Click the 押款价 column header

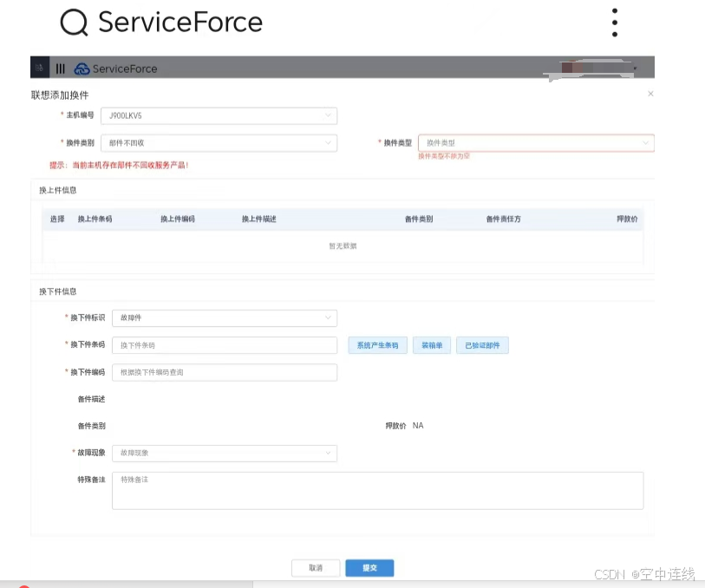point(627,219)
